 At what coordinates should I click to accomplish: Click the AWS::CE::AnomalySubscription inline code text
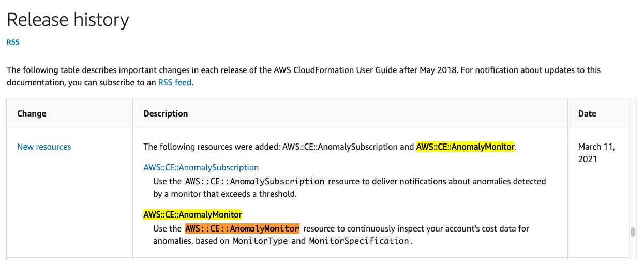pos(254,181)
